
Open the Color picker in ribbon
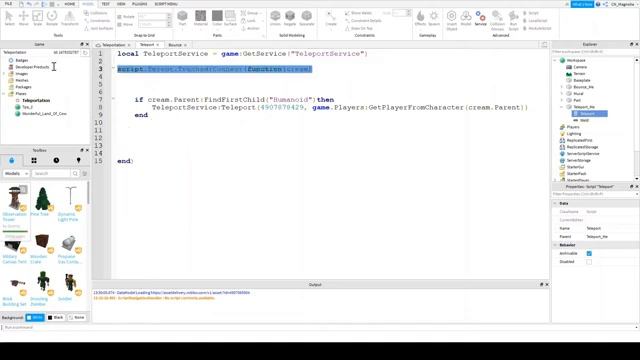pyautogui.click(x=217, y=18)
